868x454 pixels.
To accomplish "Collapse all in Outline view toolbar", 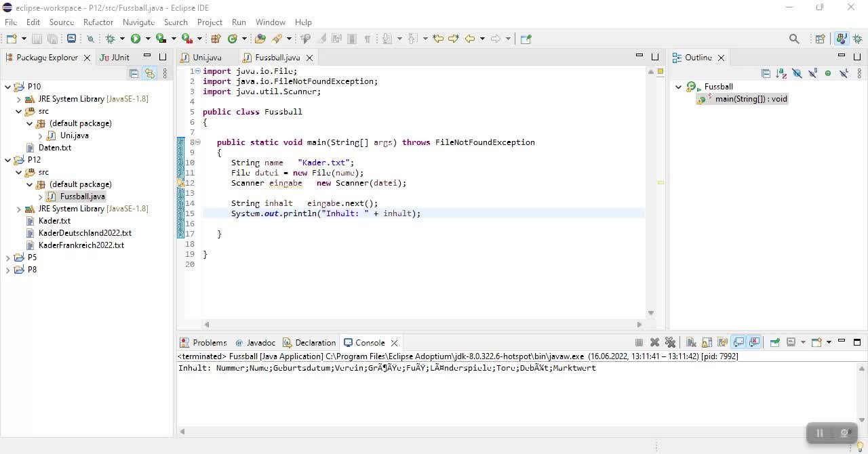I will click(x=766, y=73).
